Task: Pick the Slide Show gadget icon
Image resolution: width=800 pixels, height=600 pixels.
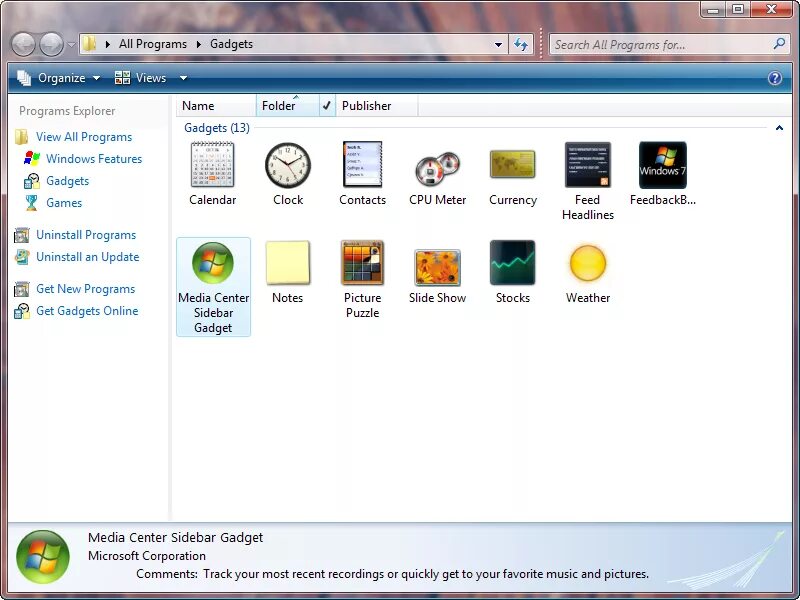Action: [x=437, y=267]
